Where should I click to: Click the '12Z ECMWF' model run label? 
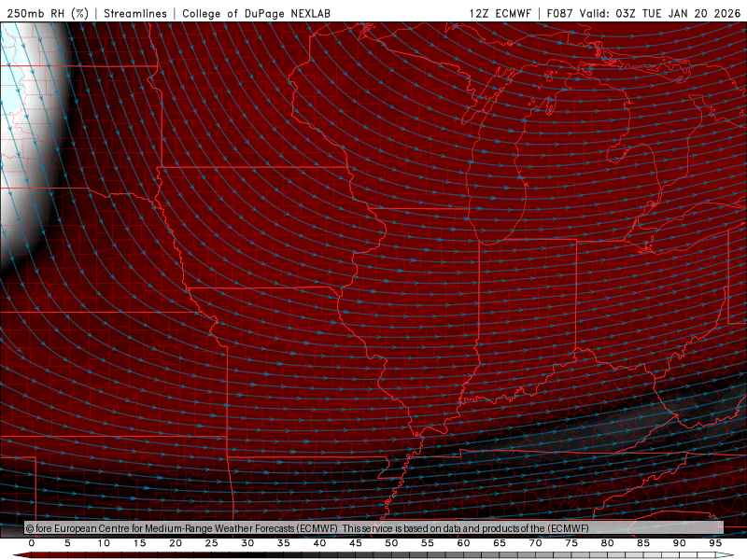tap(500, 13)
